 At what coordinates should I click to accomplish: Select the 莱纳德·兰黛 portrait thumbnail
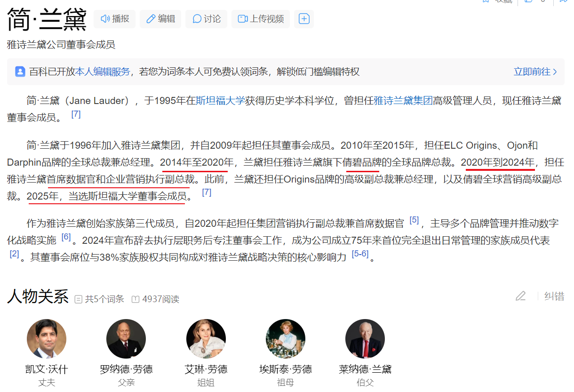click(365, 338)
